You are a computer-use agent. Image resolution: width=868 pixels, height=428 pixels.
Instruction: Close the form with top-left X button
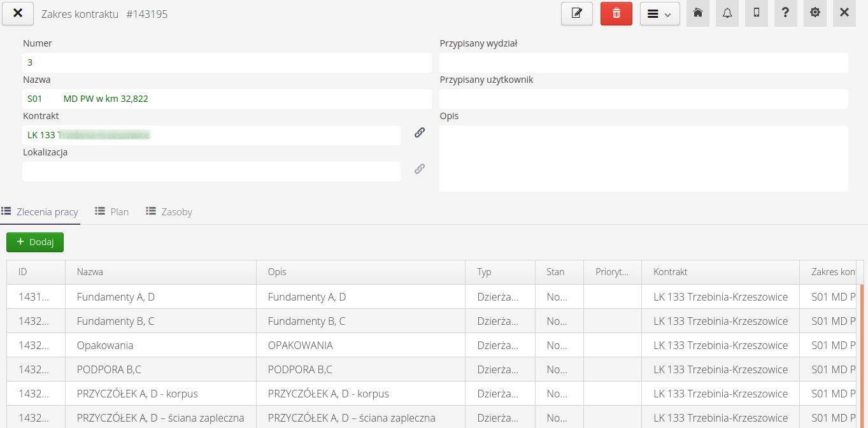18,13
